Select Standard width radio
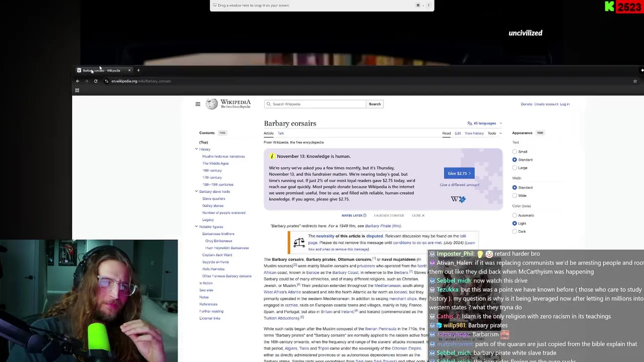Viewport: 644px width, 362px height. point(514,188)
